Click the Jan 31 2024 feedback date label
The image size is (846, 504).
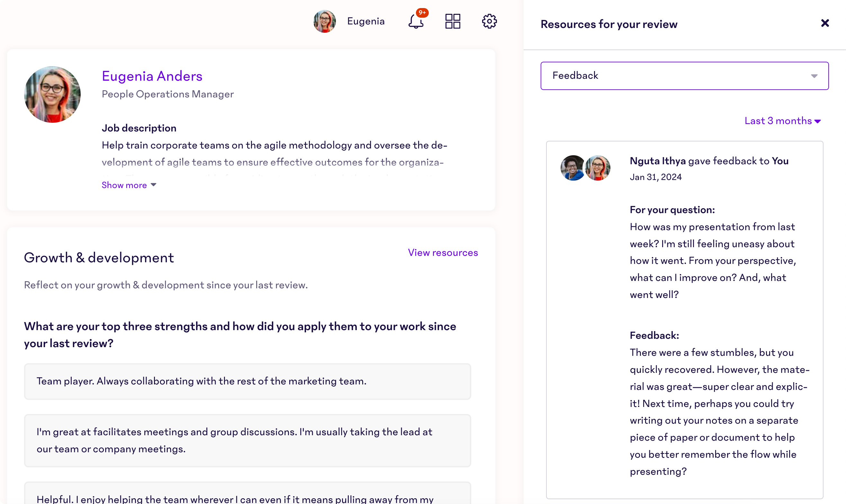[656, 177]
